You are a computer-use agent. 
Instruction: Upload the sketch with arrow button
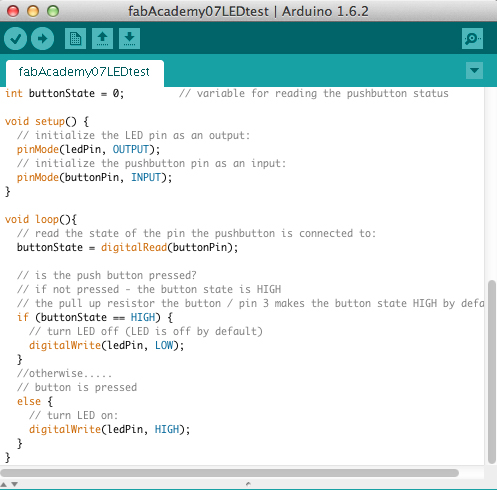pyautogui.click(x=42, y=39)
